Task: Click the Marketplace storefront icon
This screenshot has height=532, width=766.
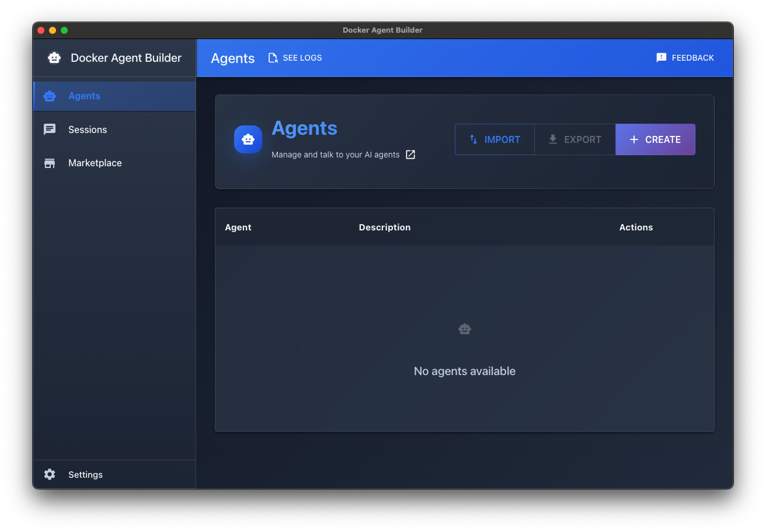Action: point(50,163)
